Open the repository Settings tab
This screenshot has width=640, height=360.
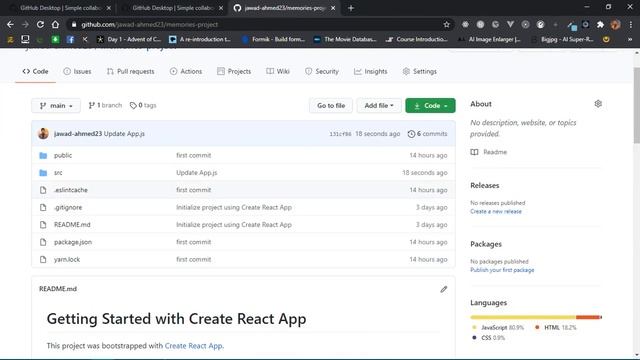419,71
